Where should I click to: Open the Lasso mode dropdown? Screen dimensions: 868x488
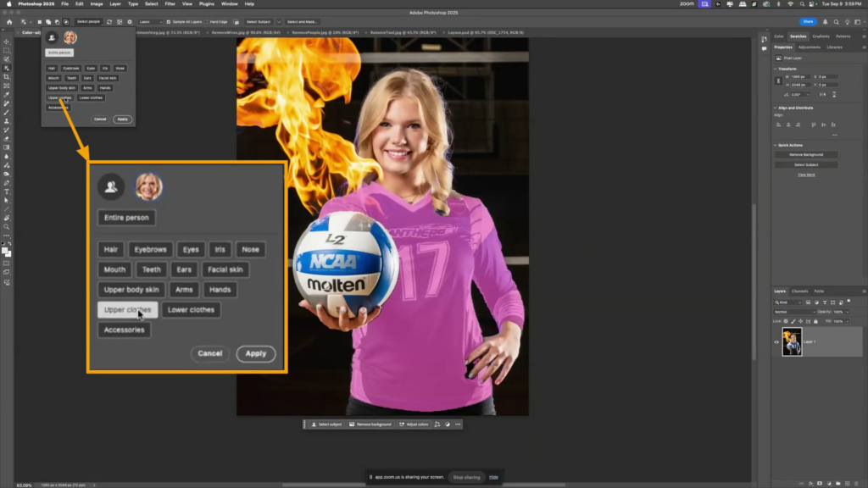coord(148,21)
